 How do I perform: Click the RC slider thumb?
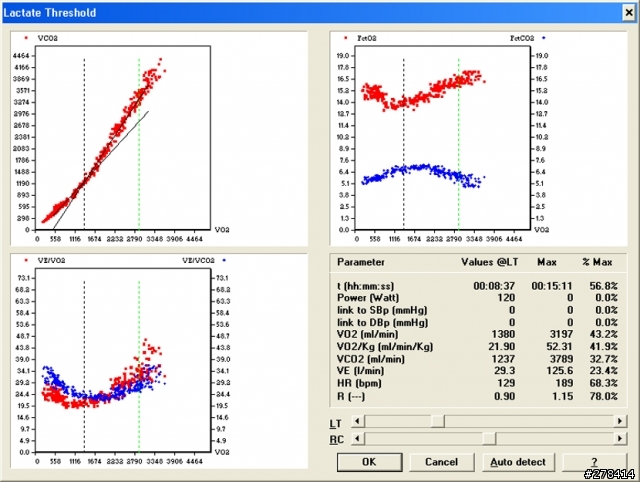tap(489, 439)
